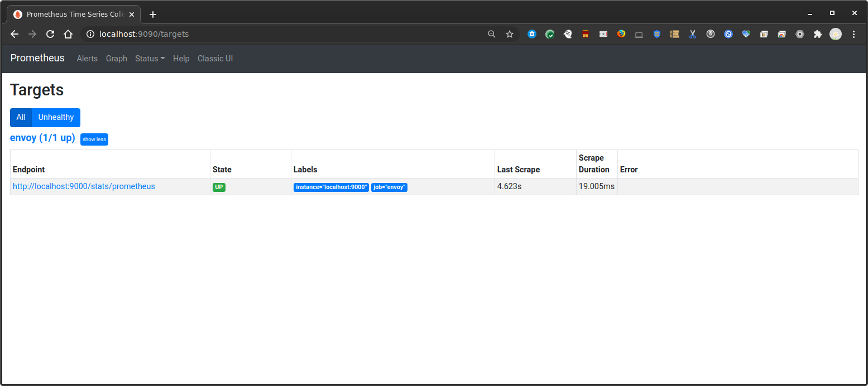Screen dimensions: 868x386
Task: Open the blue globe circle extension icon
Action: (x=728, y=34)
